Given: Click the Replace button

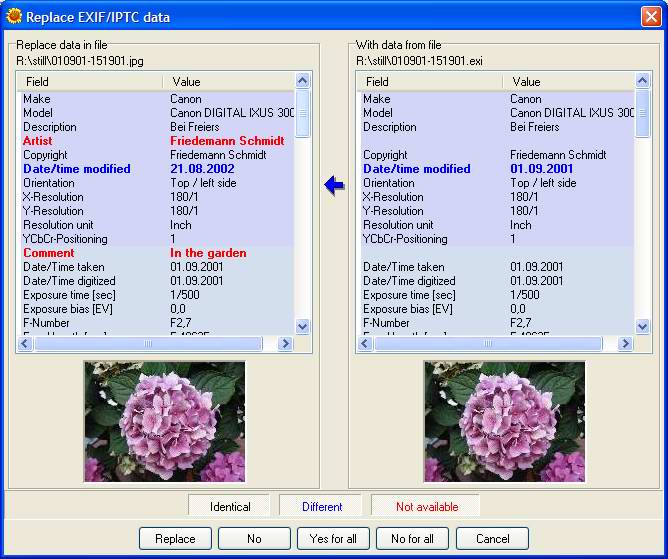Looking at the screenshot, I should tap(175, 539).
